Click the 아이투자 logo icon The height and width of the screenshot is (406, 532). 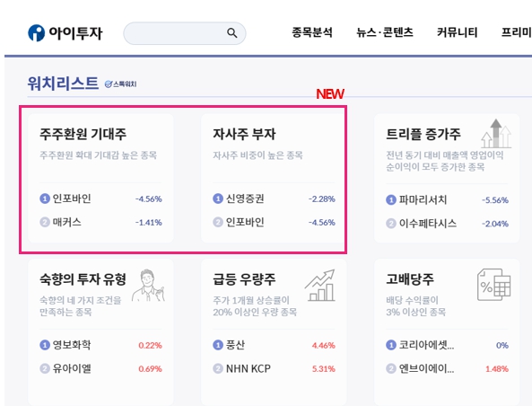pos(36,33)
